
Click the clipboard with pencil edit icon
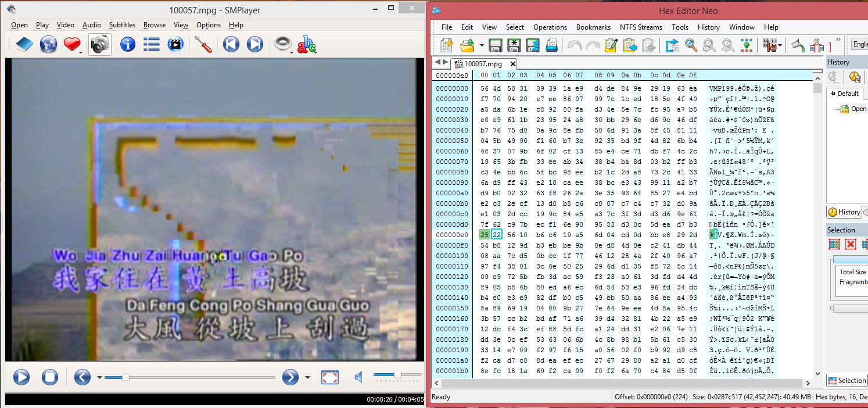(x=611, y=45)
